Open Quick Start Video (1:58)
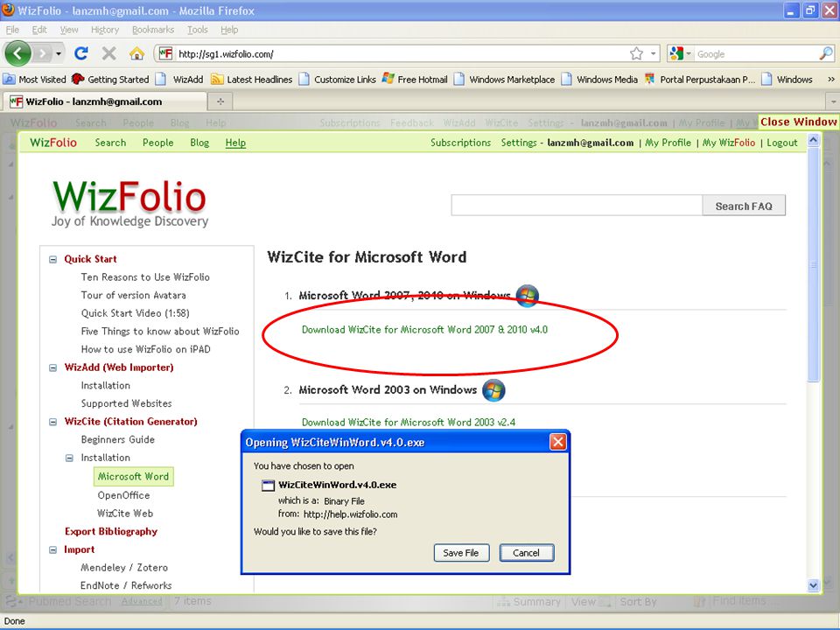 point(135,313)
